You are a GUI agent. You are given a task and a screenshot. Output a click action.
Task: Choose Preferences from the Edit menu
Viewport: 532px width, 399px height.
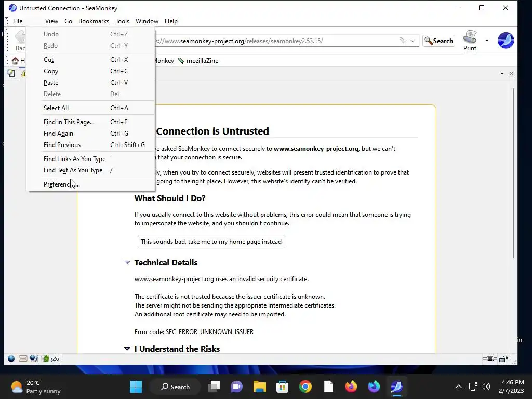[x=91, y=184]
